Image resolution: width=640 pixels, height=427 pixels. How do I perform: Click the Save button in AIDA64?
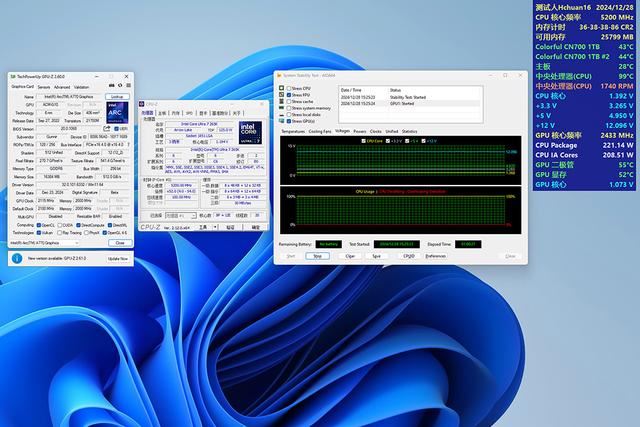pyautogui.click(x=376, y=256)
